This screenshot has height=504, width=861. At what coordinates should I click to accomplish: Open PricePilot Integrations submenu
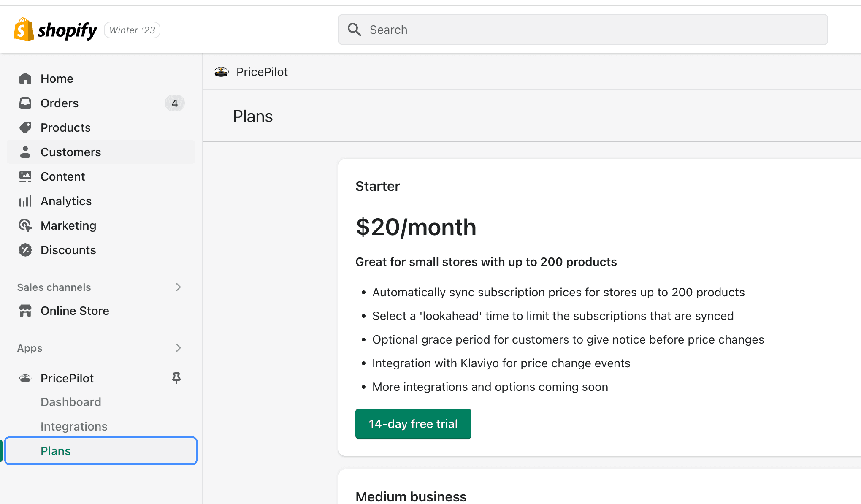[x=74, y=426]
